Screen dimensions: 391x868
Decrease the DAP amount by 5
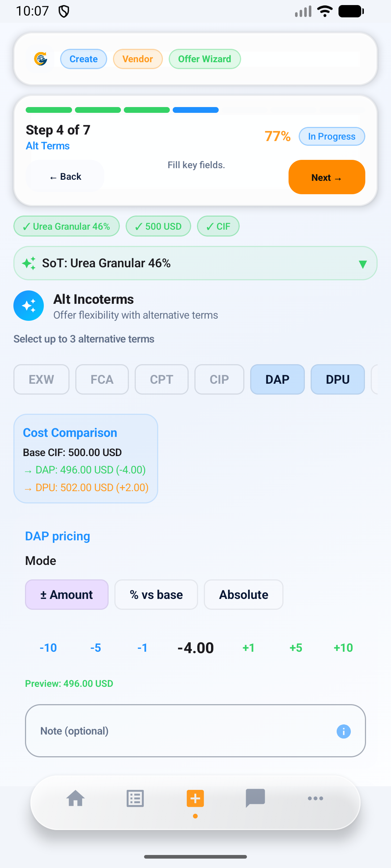pyautogui.click(x=96, y=648)
